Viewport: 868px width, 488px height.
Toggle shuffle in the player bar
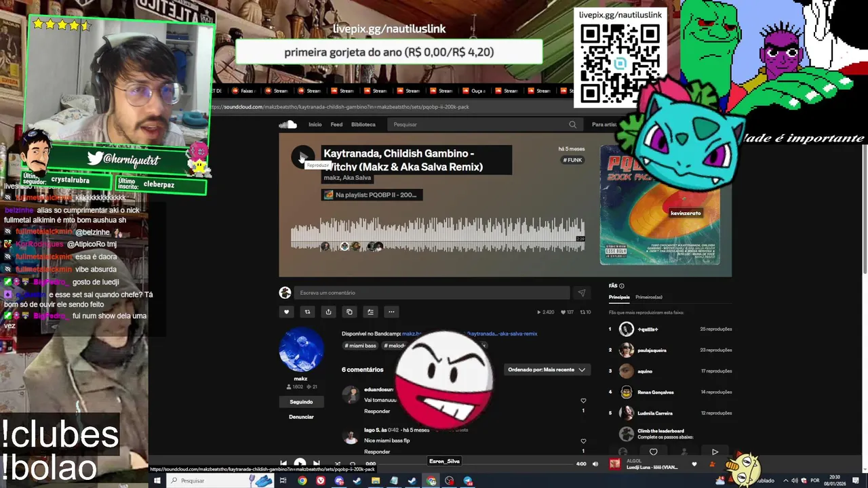[x=337, y=464]
